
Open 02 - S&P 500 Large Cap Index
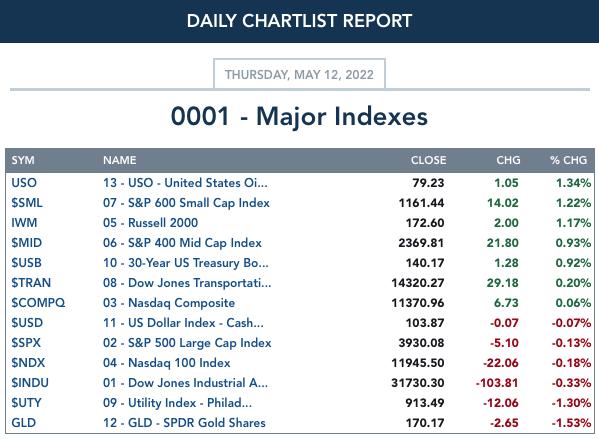(x=187, y=343)
